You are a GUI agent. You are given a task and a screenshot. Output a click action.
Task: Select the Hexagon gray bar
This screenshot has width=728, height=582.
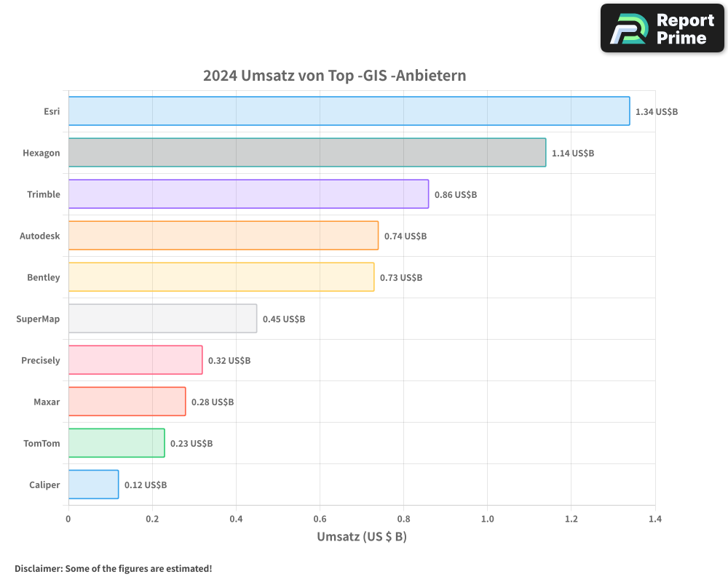[306, 153]
